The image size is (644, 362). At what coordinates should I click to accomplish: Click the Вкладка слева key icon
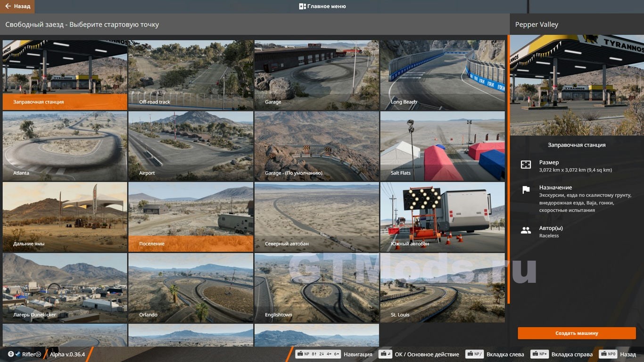[x=474, y=354]
